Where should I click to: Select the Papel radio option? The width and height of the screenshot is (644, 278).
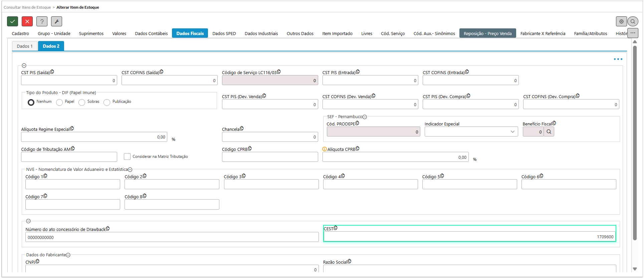(x=59, y=102)
